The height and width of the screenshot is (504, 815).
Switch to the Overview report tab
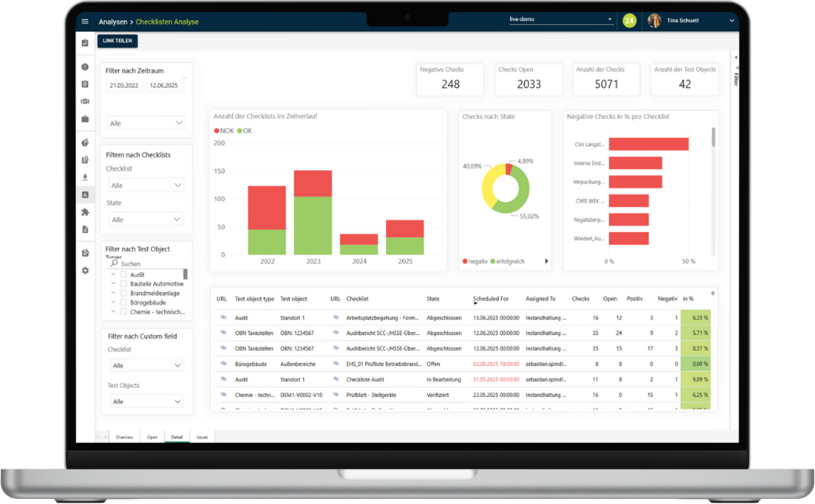pyautogui.click(x=124, y=437)
